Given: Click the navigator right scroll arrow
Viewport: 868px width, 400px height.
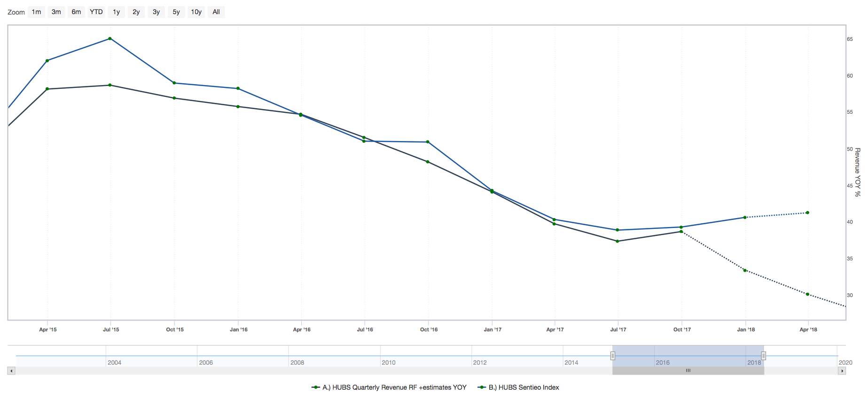Looking at the screenshot, I should [842, 371].
